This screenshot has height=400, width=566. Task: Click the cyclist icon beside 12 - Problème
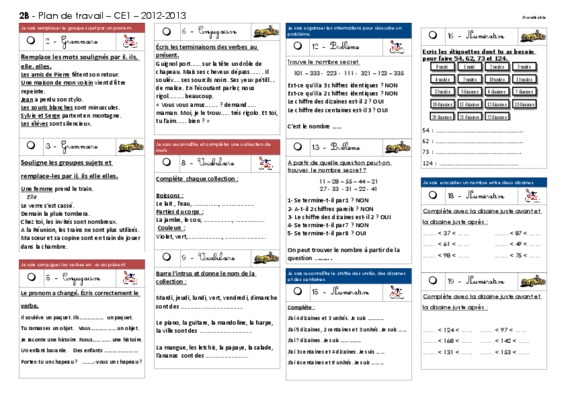pyautogui.click(x=397, y=47)
